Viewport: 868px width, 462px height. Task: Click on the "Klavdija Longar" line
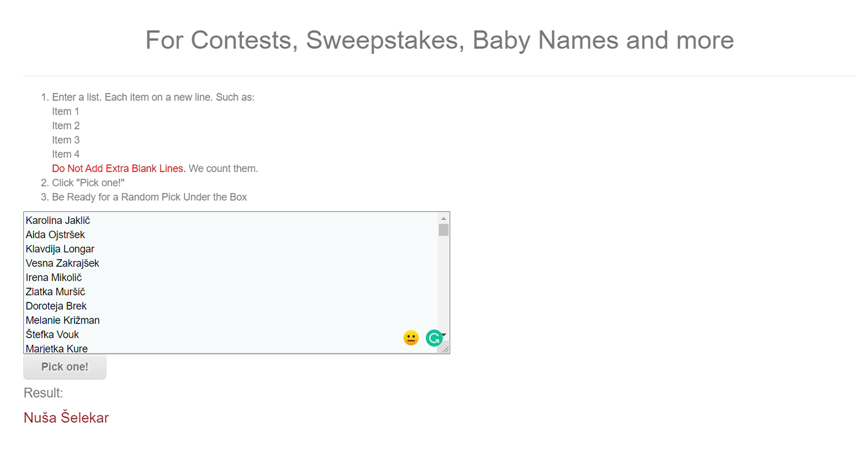60,249
